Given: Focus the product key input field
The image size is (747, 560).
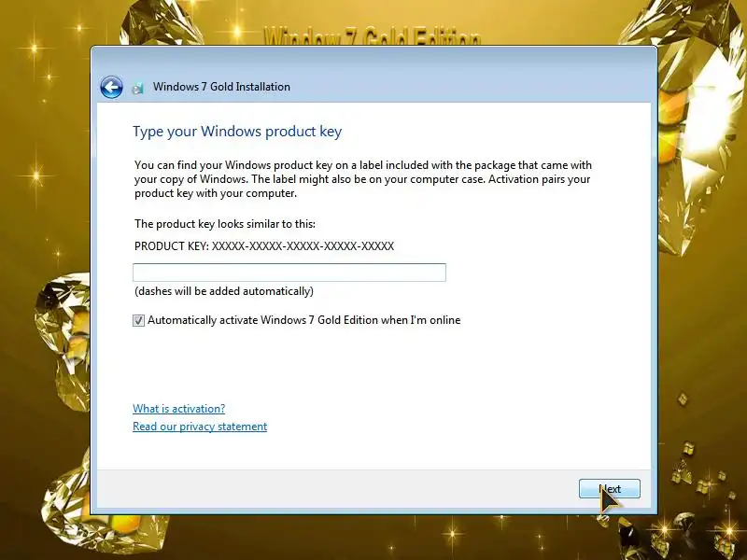Looking at the screenshot, I should (289, 273).
